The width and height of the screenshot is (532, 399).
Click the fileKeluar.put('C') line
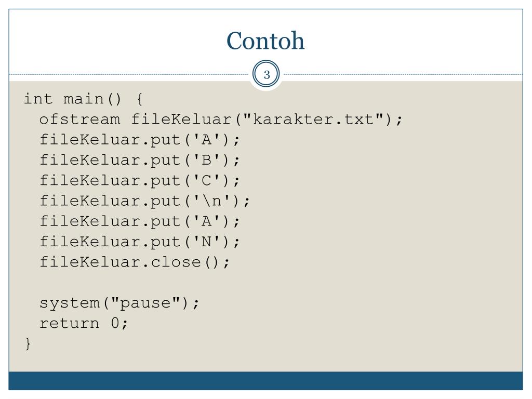(140, 180)
